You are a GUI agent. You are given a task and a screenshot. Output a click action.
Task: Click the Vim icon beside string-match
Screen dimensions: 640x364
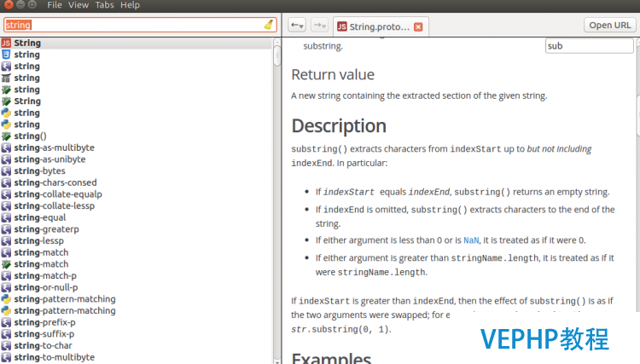(6, 264)
